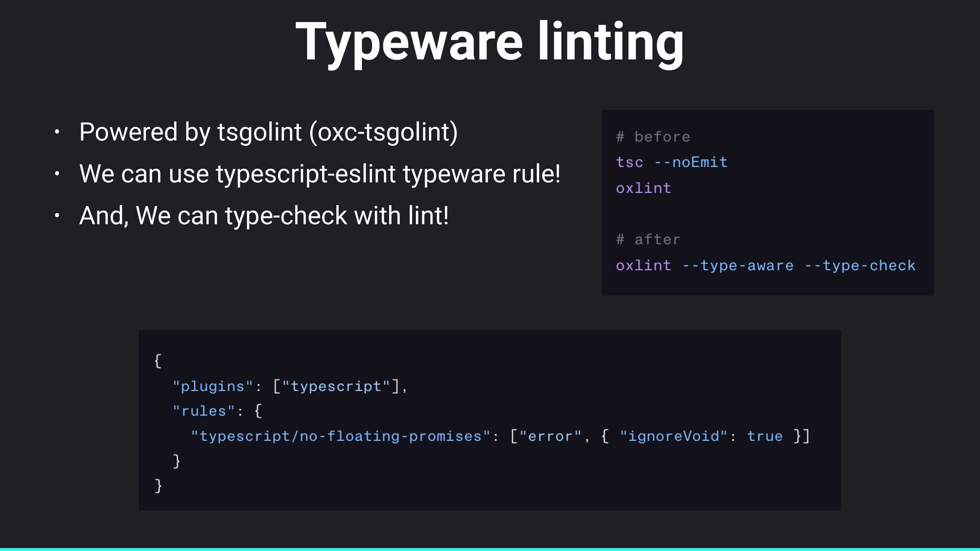Image resolution: width=980 pixels, height=551 pixels.
Task: Click the teal progress bar at slide bottom
Action: [490, 549]
